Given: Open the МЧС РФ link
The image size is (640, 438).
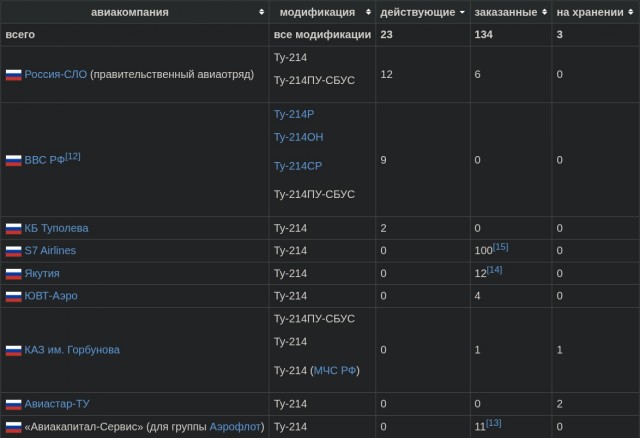Looking at the screenshot, I should 335,371.
